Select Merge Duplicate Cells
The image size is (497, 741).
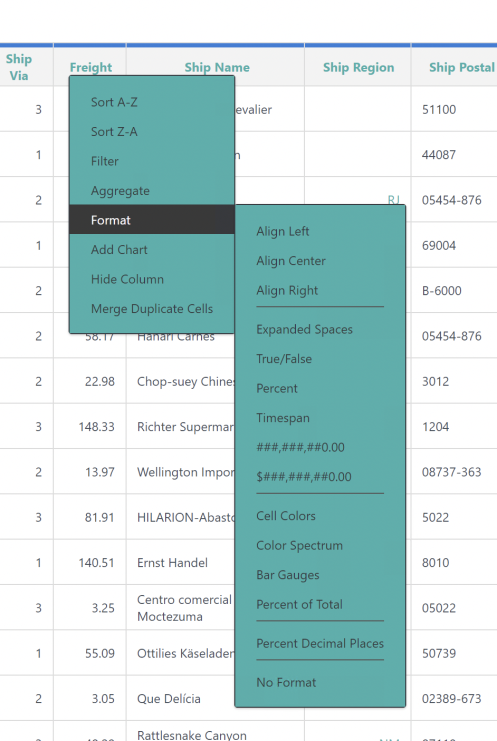click(x=152, y=309)
